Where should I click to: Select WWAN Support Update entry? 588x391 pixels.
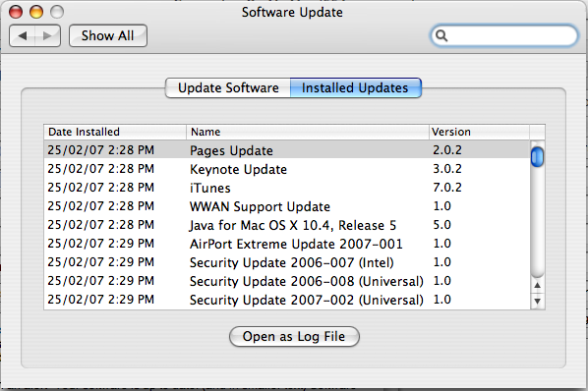(287, 206)
